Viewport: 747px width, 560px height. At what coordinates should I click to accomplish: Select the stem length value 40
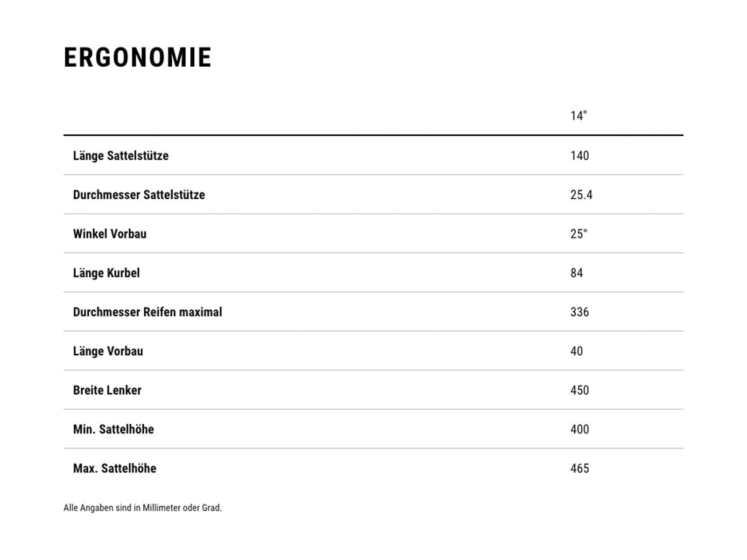pos(577,351)
